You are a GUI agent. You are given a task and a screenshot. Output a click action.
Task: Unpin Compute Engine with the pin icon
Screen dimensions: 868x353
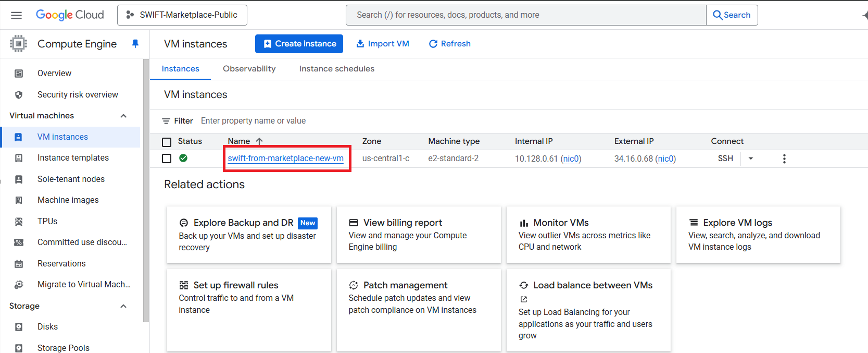coord(135,44)
